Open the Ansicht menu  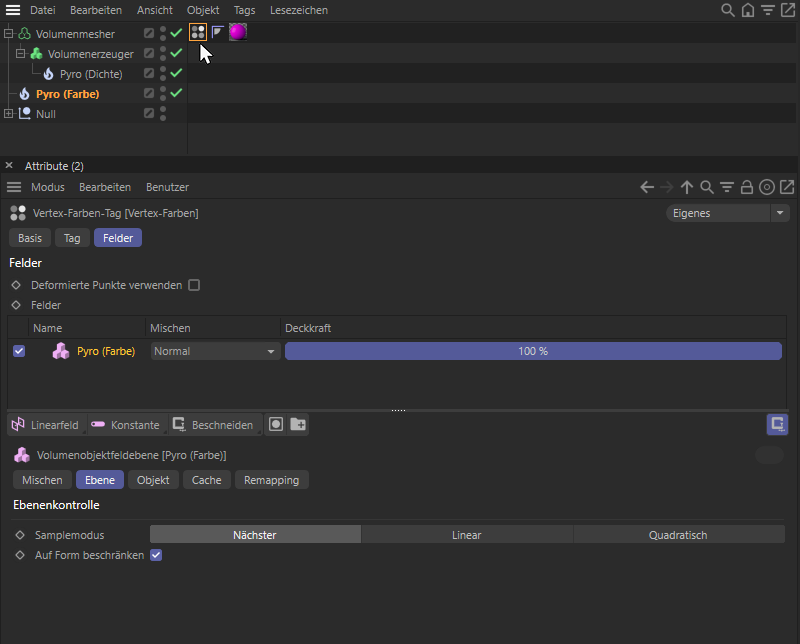pyautogui.click(x=155, y=10)
